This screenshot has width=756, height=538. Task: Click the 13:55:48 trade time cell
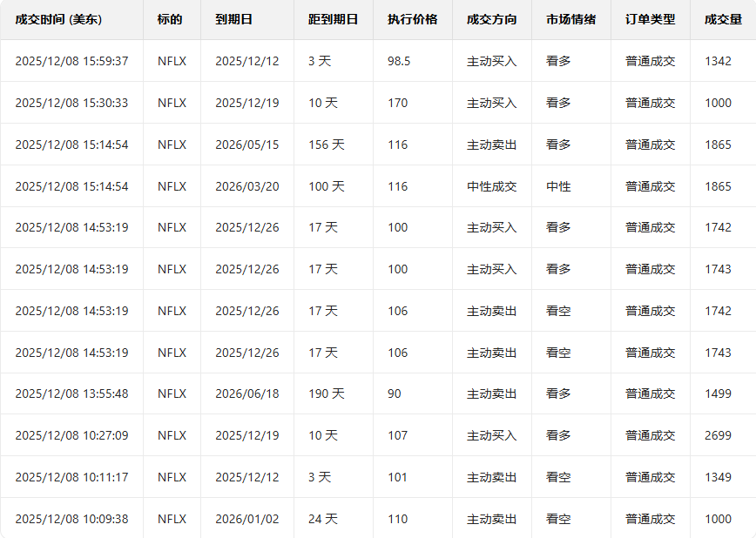click(71, 393)
